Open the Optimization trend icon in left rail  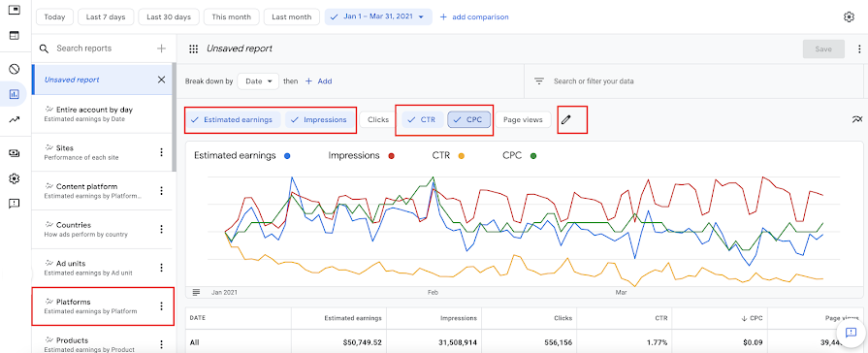[x=15, y=119]
